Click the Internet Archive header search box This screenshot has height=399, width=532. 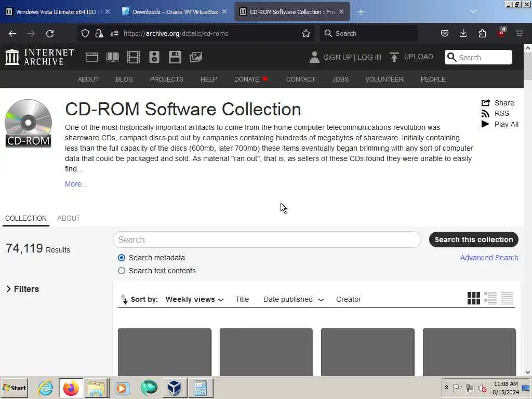[478, 57]
